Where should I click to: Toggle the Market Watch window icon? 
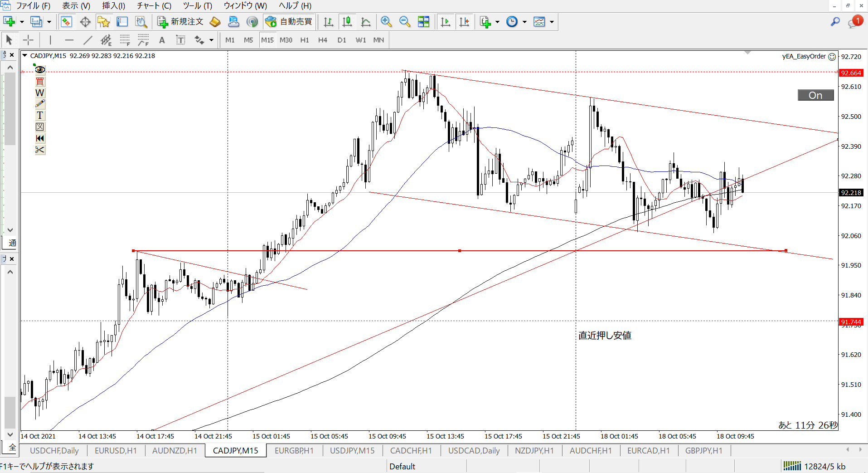(x=66, y=21)
